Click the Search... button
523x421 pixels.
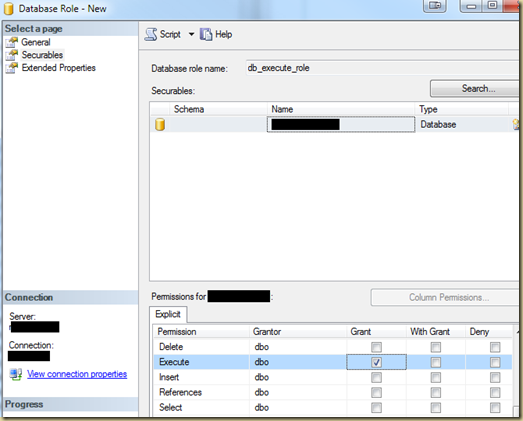pyautogui.click(x=474, y=89)
